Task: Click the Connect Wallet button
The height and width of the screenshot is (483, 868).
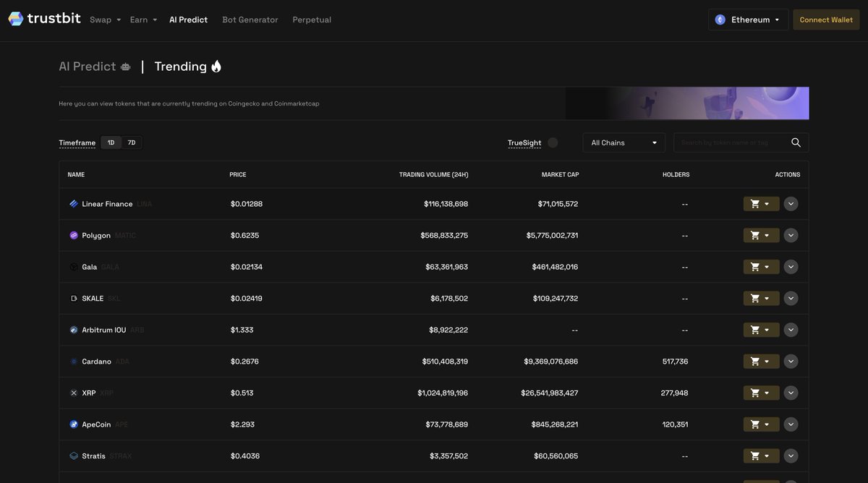Action: (826, 20)
